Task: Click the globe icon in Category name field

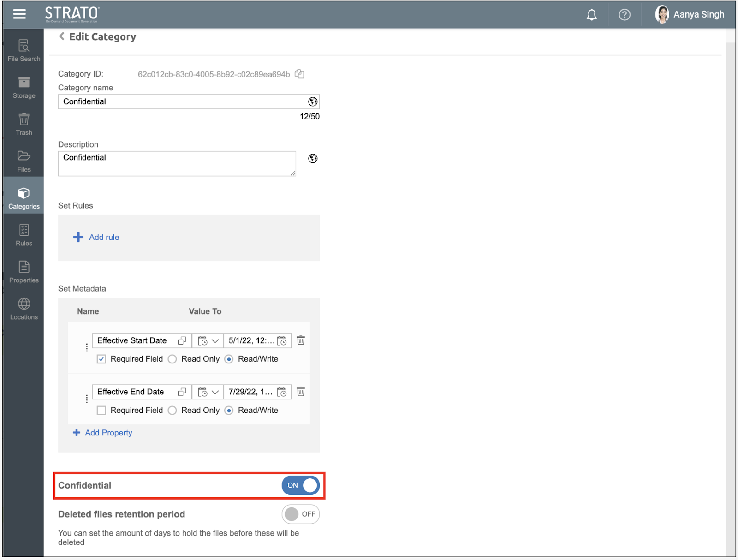Action: click(x=313, y=101)
